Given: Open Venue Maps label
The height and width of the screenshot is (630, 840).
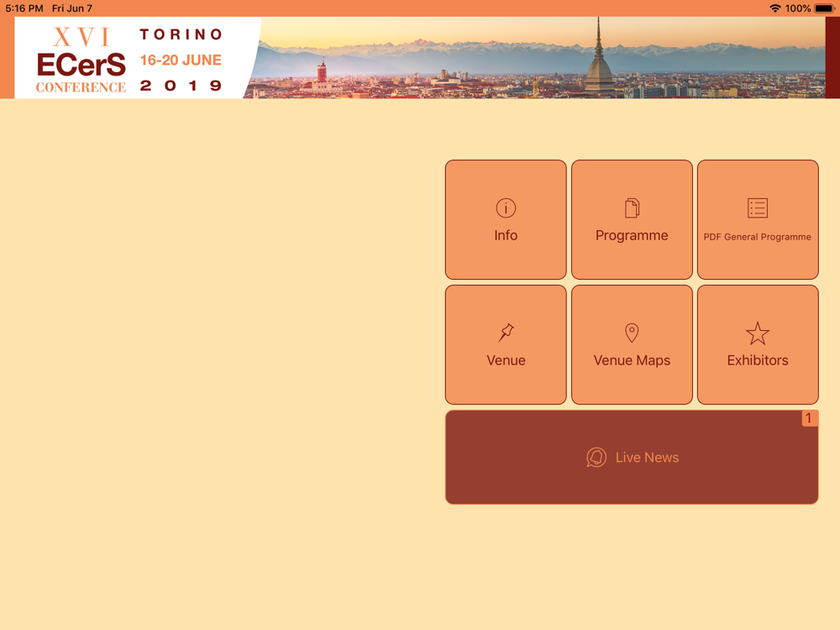Looking at the screenshot, I should coord(632,360).
